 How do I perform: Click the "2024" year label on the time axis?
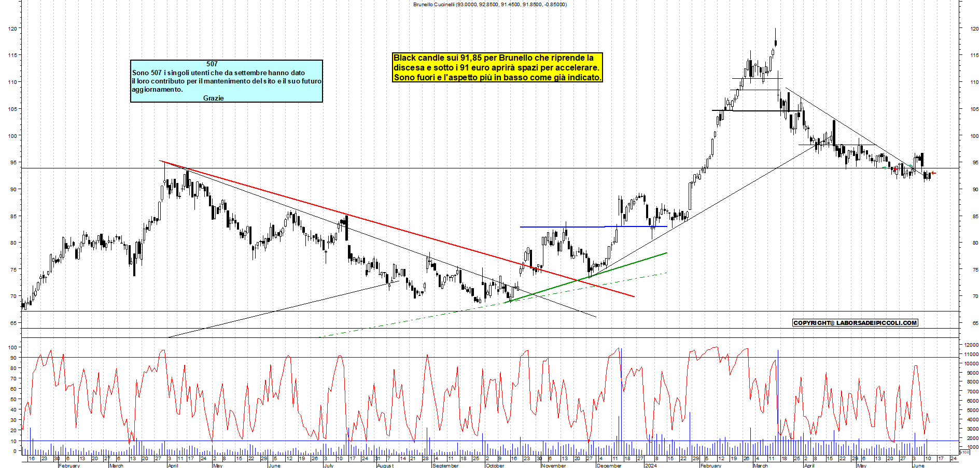click(651, 465)
